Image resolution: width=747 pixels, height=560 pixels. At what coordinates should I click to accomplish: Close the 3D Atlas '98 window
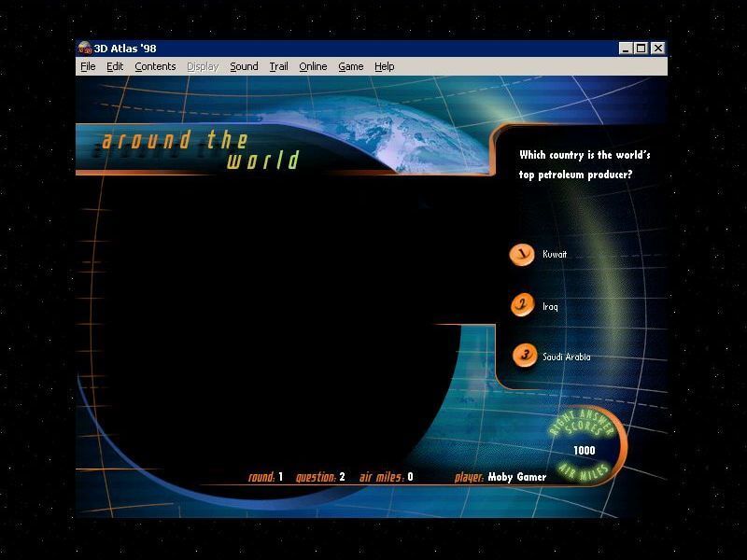click(658, 49)
